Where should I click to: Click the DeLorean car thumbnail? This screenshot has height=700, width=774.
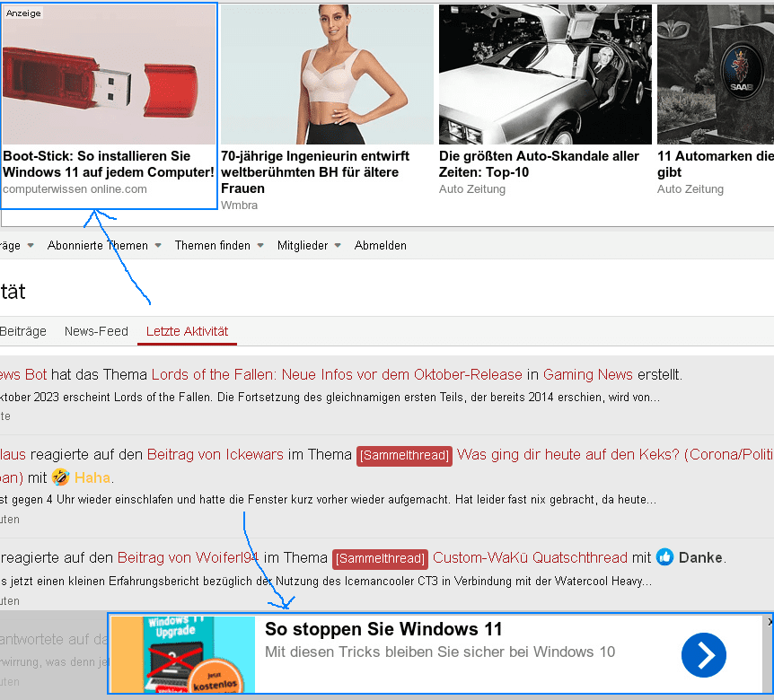tap(545, 74)
